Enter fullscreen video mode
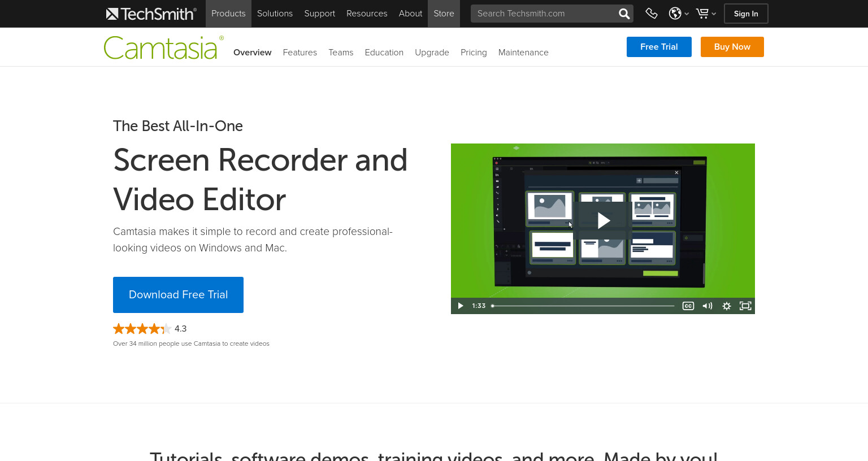868x461 pixels. coord(745,306)
